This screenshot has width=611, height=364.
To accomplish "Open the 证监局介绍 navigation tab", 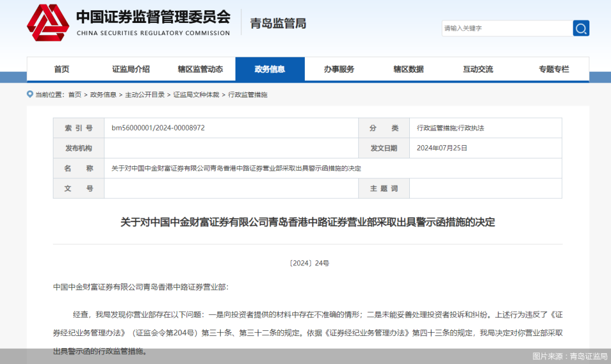I will 131,69.
